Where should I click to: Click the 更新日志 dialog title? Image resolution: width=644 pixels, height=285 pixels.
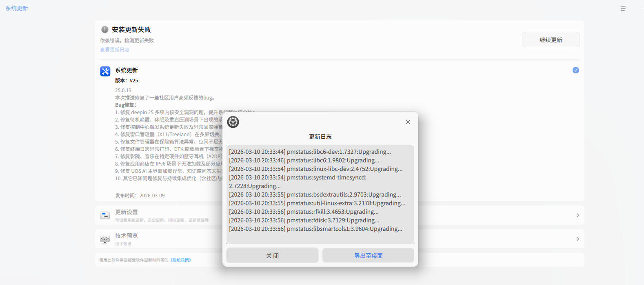pyautogui.click(x=320, y=137)
